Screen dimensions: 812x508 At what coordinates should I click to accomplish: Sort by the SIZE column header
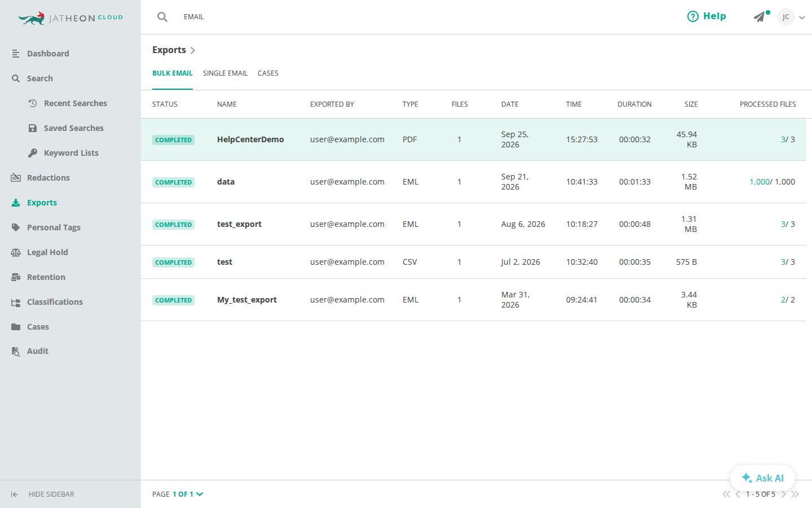point(691,104)
